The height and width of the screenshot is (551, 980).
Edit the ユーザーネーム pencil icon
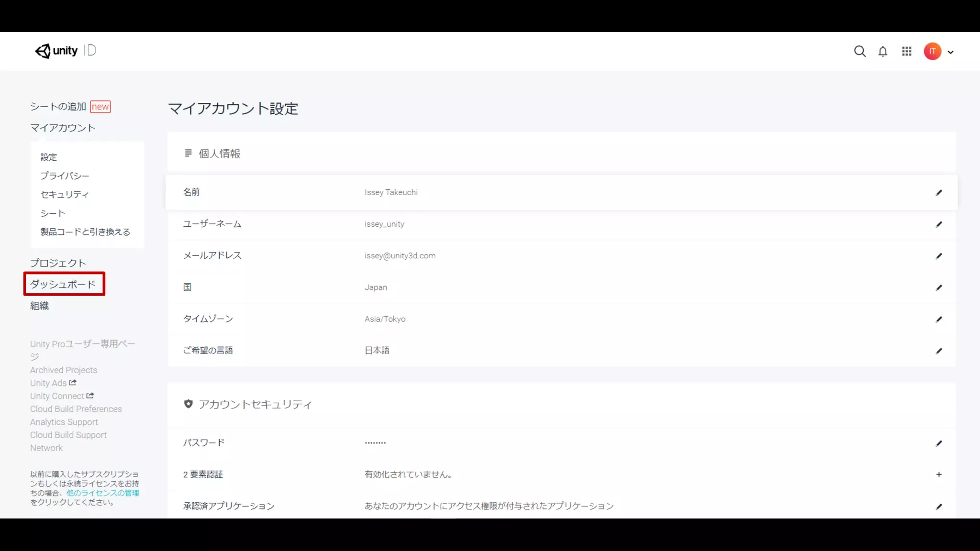click(939, 224)
